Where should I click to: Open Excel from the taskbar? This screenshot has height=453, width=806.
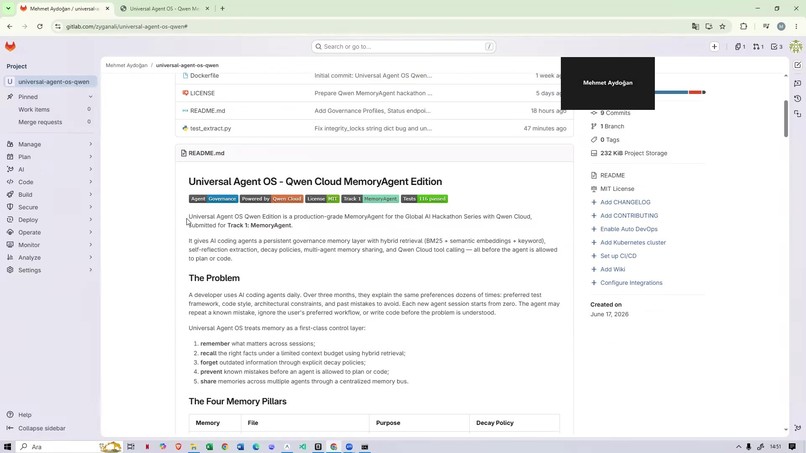(209, 447)
